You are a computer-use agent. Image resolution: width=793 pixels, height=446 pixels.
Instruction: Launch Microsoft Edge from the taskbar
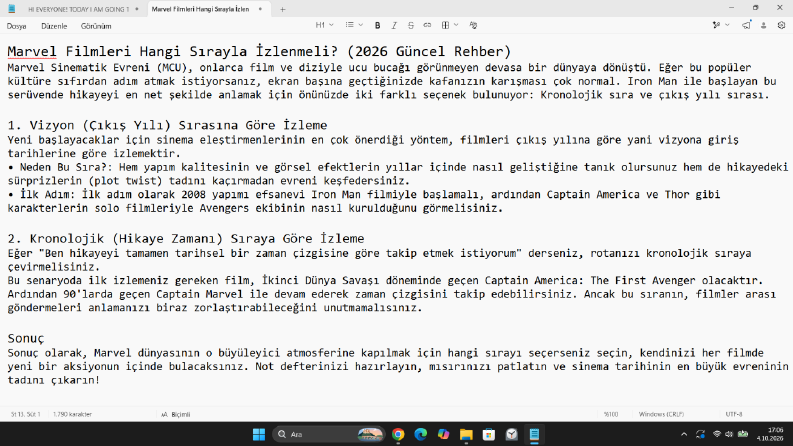(421, 434)
